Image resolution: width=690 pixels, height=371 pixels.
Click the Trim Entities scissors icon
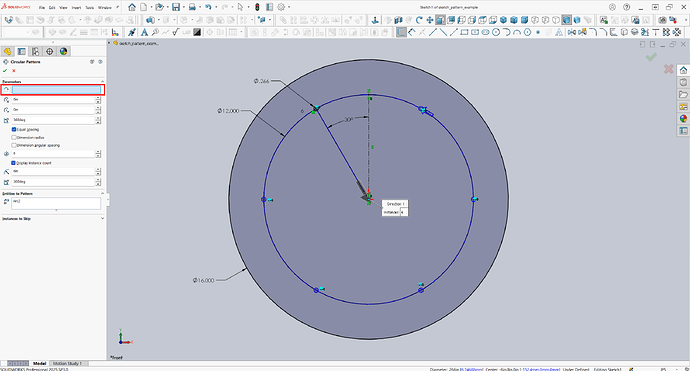tap(645, 32)
